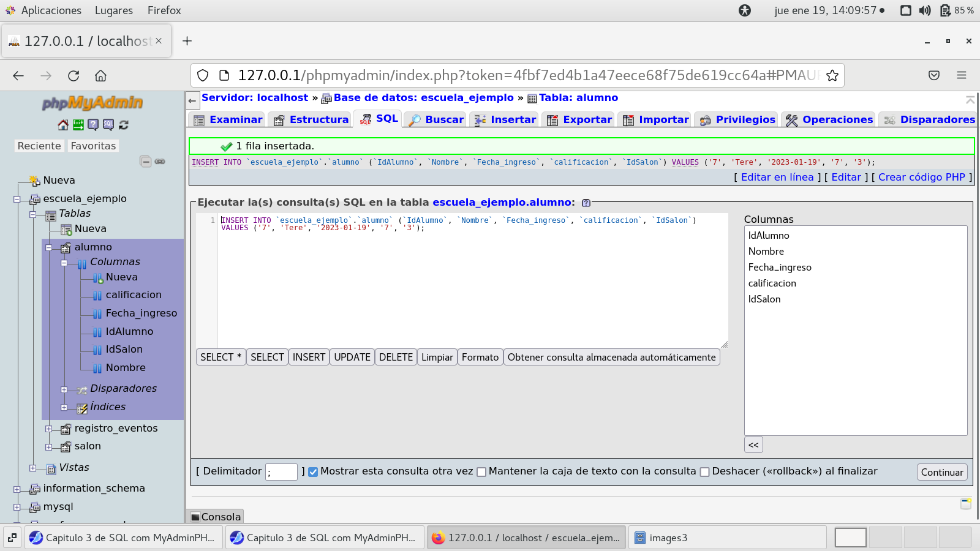The height and width of the screenshot is (551, 980).
Task: Open phpMyAdmin documentation icon
Action: tap(93, 125)
